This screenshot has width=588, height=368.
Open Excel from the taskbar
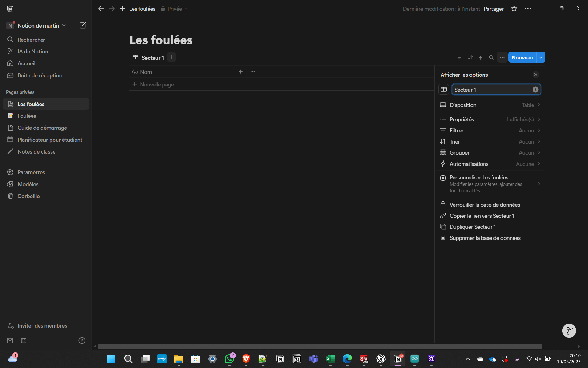coord(330,359)
